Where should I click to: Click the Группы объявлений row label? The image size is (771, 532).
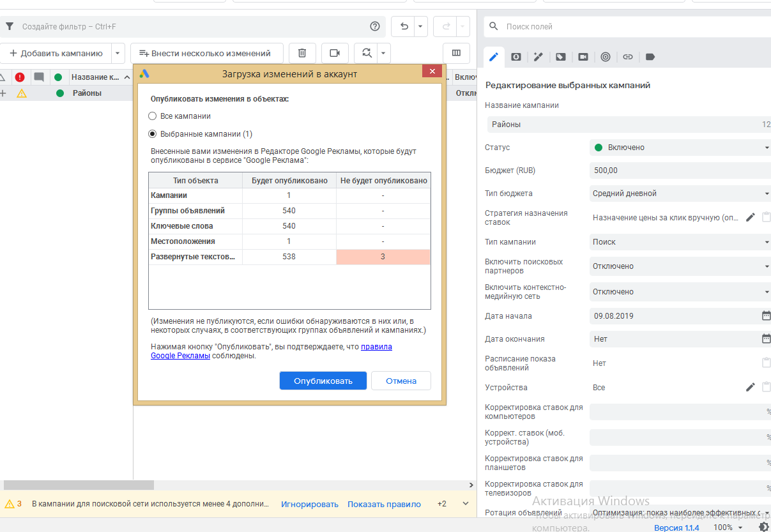(188, 211)
